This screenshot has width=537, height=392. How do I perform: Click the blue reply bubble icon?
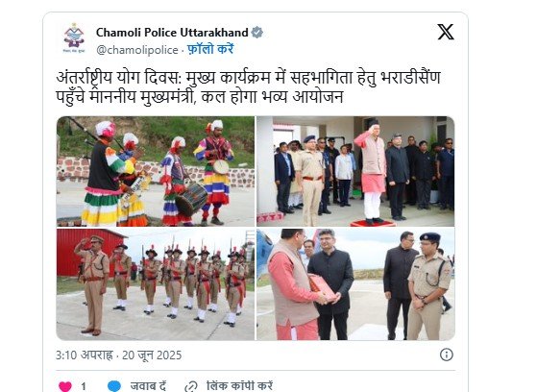[x=114, y=386]
